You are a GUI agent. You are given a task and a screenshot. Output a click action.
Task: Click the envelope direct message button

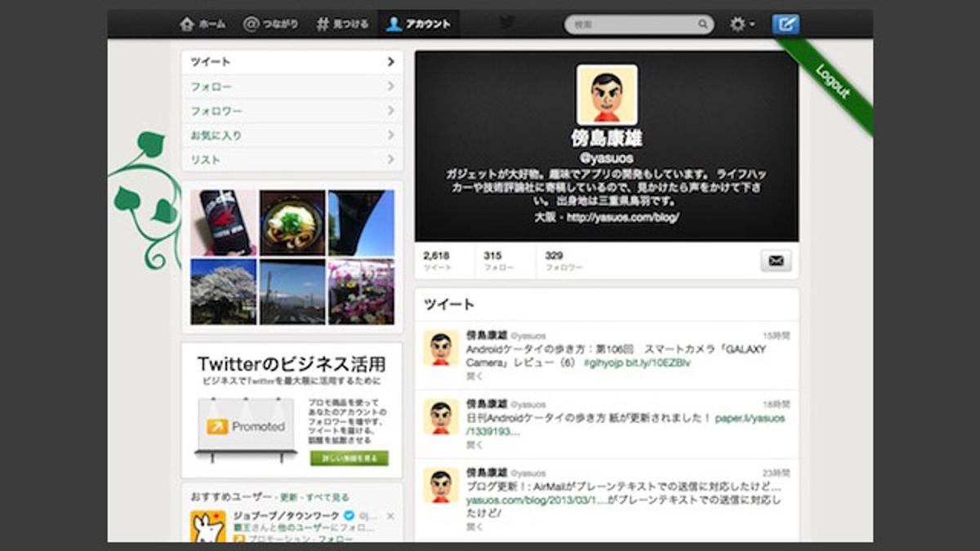pos(776,260)
